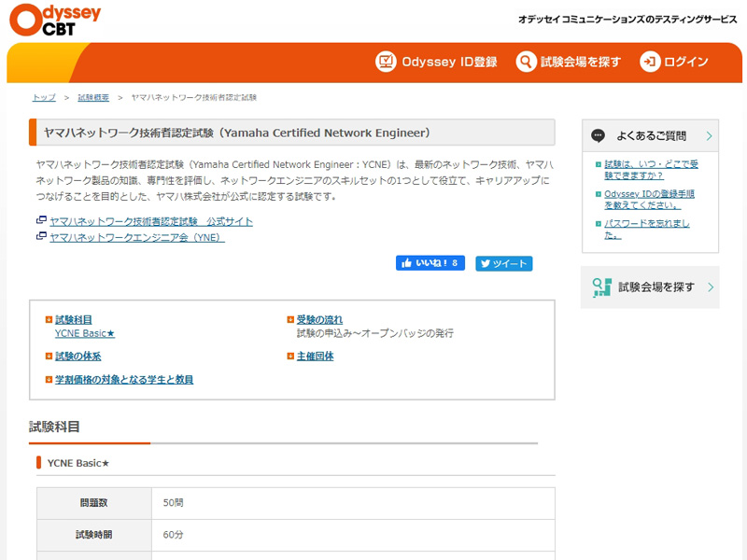Open ヤマハネットワーク技術者認定試験 公式サイト link
Image resolution: width=747 pixels, height=560 pixels.
[151, 221]
